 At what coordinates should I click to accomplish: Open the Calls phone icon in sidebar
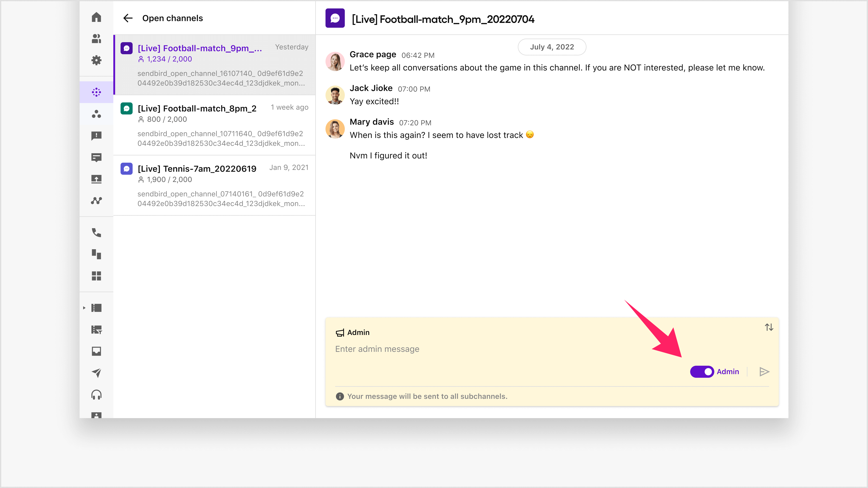[96, 233]
